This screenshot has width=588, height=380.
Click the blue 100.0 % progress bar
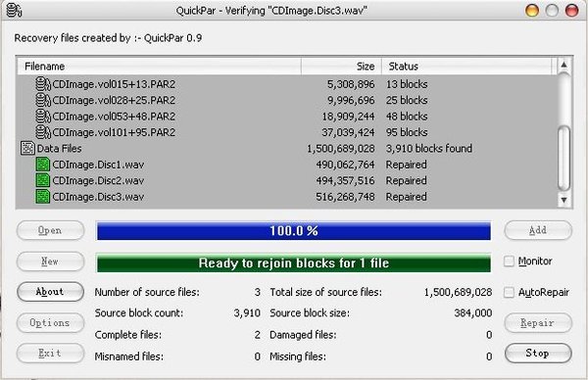(x=294, y=231)
